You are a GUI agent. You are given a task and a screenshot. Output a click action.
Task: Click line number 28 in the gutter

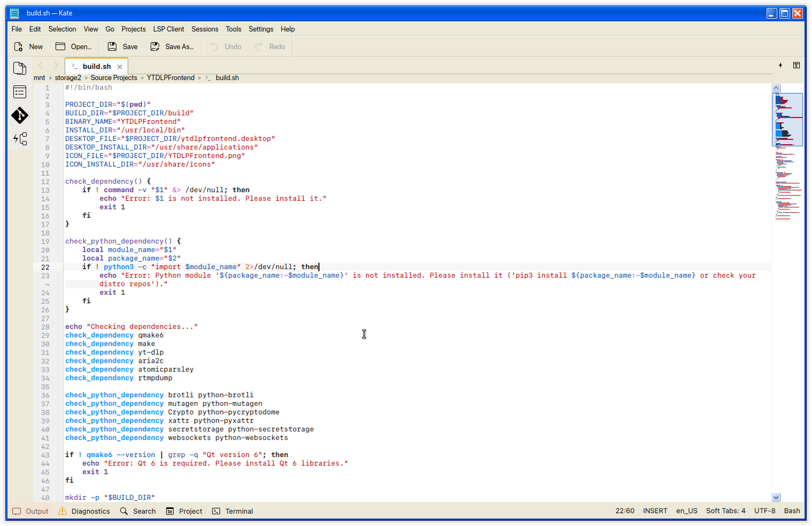click(45, 327)
